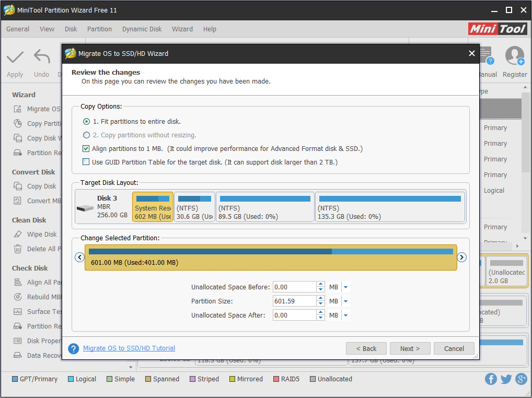This screenshot has width=532, height=398.
Task: Close the Migrate OS wizard dialog
Action: pyautogui.click(x=471, y=53)
